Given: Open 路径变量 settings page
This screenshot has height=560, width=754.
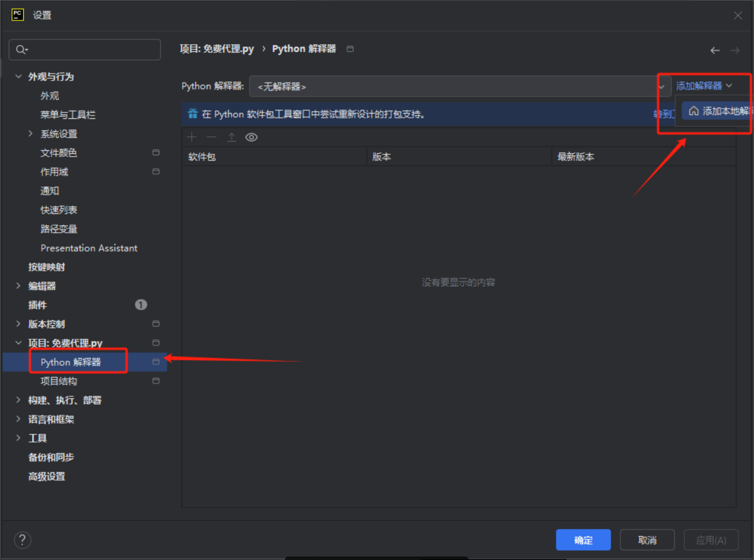Looking at the screenshot, I should pyautogui.click(x=59, y=229).
